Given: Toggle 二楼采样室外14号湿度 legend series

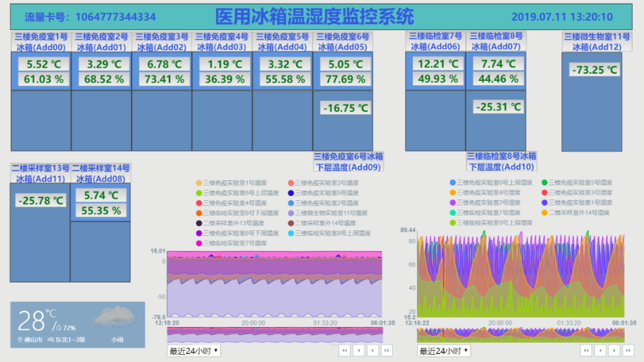Looking at the screenshot, I should pyautogui.click(x=576, y=212).
